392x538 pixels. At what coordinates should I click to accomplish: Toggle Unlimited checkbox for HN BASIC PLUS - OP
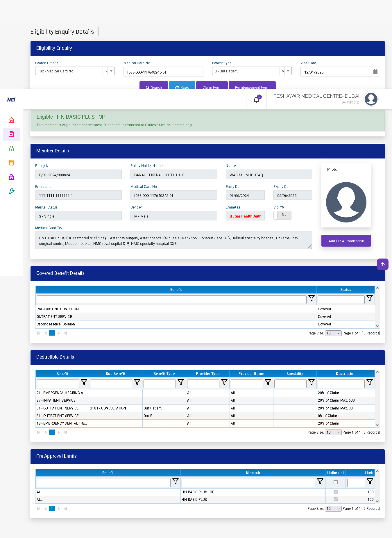click(335, 492)
